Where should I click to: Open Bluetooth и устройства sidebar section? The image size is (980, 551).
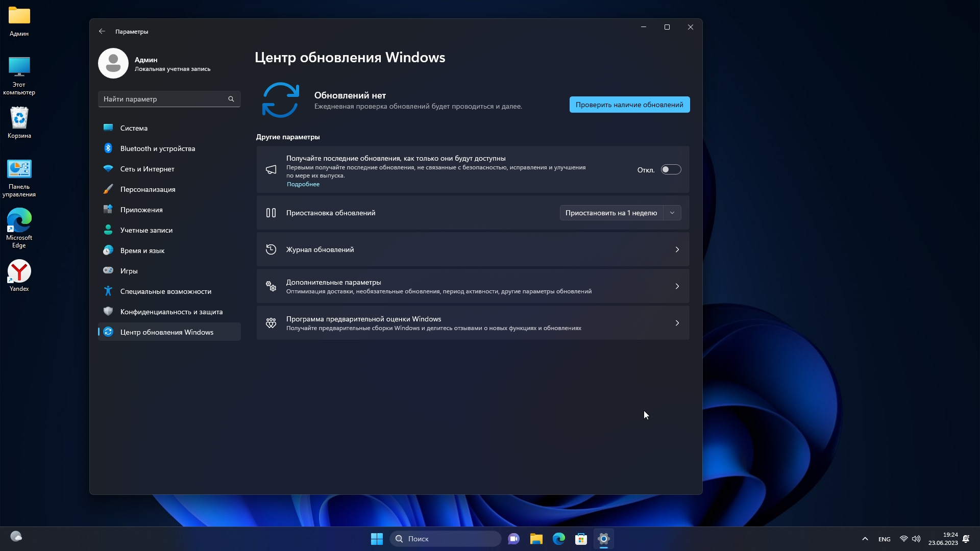(157, 148)
